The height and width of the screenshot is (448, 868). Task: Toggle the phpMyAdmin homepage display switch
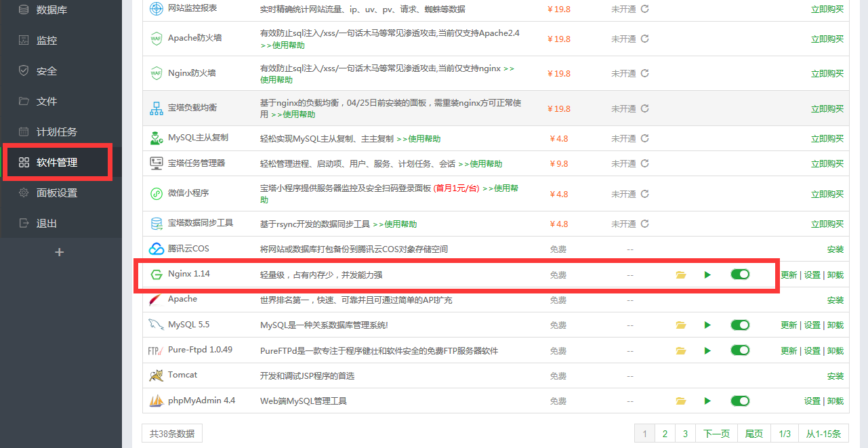click(740, 401)
